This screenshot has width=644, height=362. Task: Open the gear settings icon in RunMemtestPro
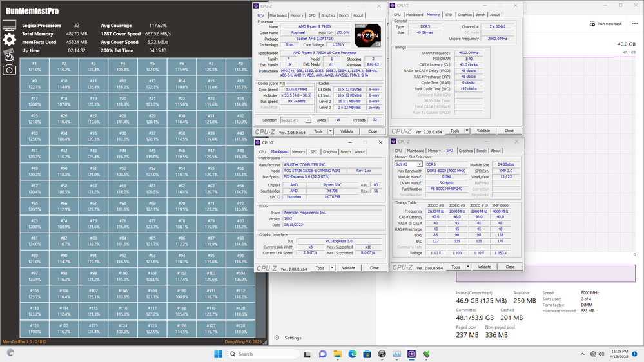[9, 40]
